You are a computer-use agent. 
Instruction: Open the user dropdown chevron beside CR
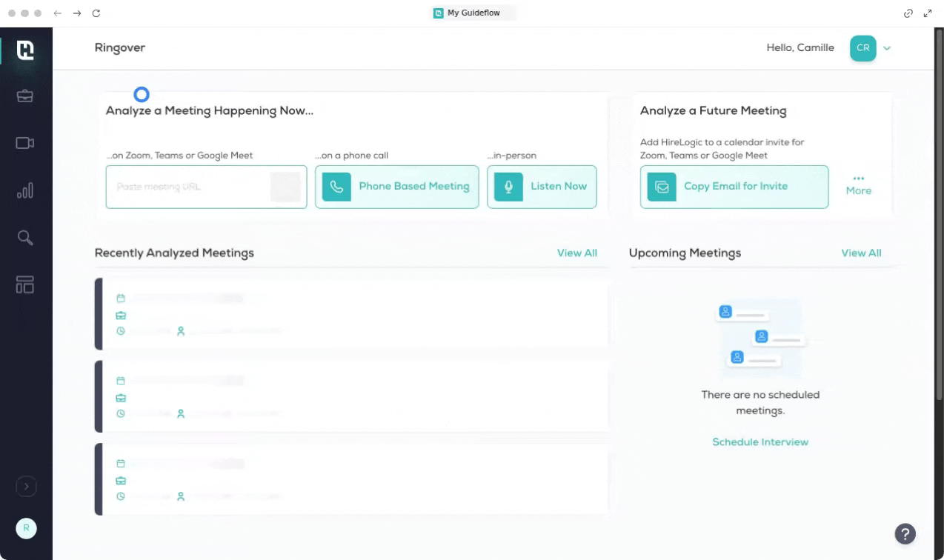887,48
